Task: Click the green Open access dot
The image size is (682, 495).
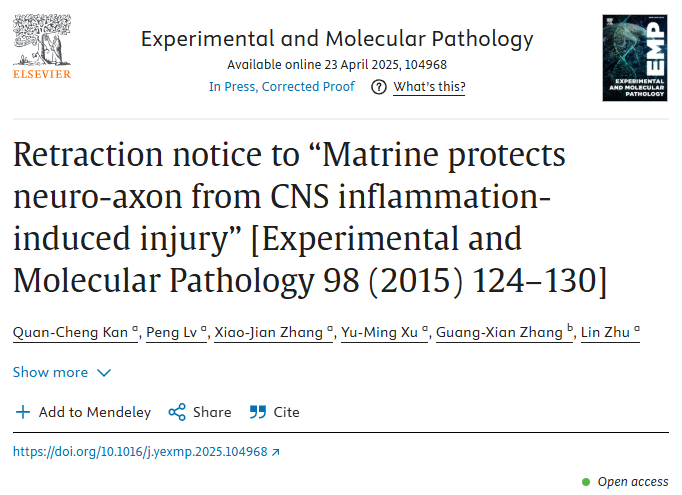Action: 586,482
